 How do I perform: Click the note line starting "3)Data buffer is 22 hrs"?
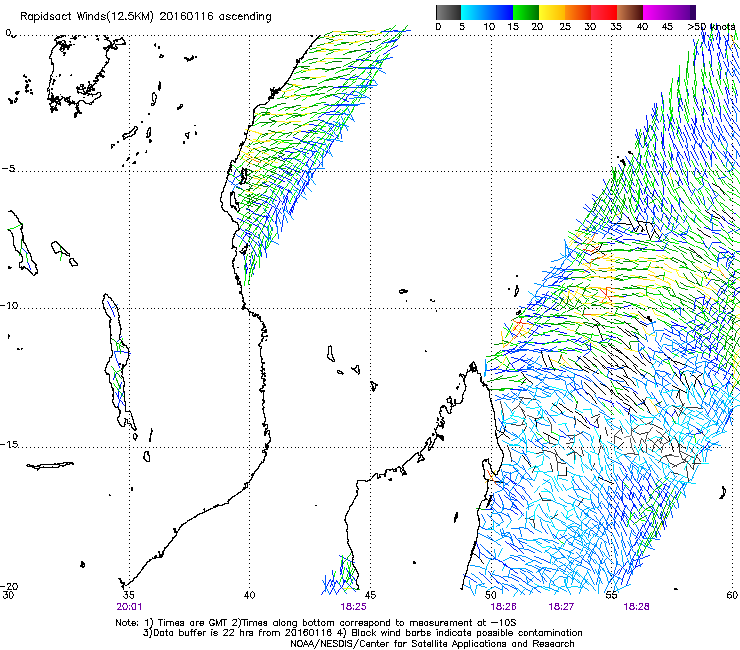362,633
